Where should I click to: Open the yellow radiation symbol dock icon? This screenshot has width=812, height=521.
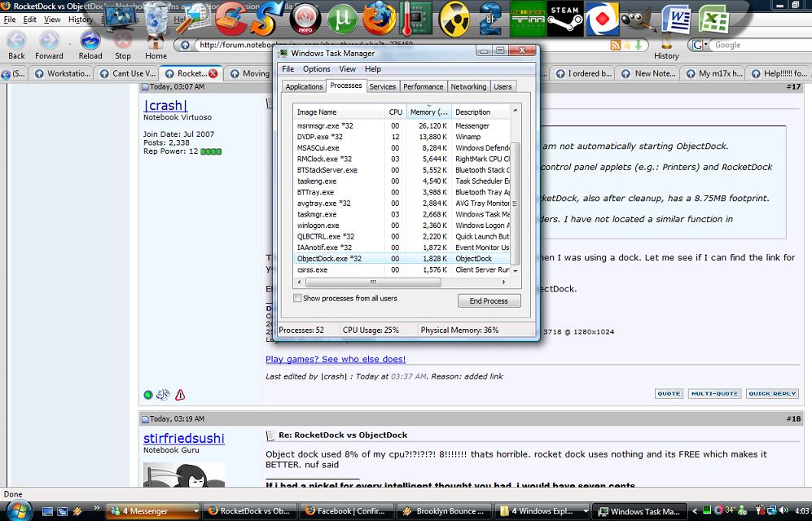pyautogui.click(x=454, y=20)
